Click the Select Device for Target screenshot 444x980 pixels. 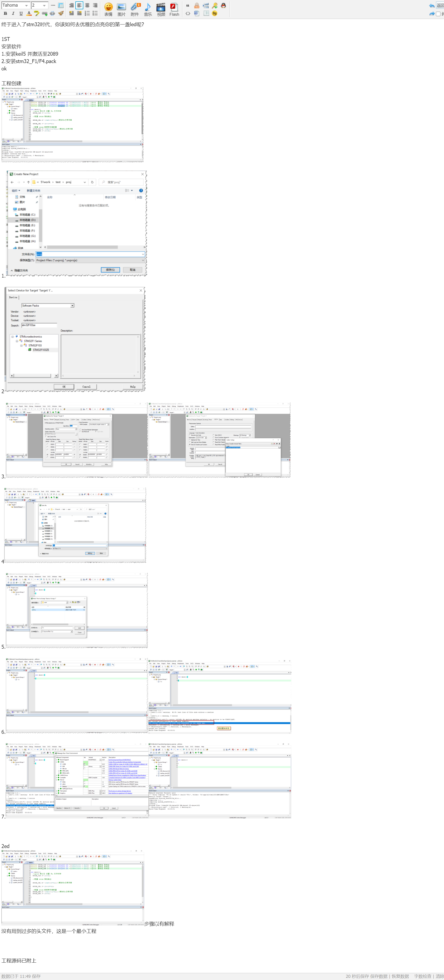pyautogui.click(x=75, y=339)
